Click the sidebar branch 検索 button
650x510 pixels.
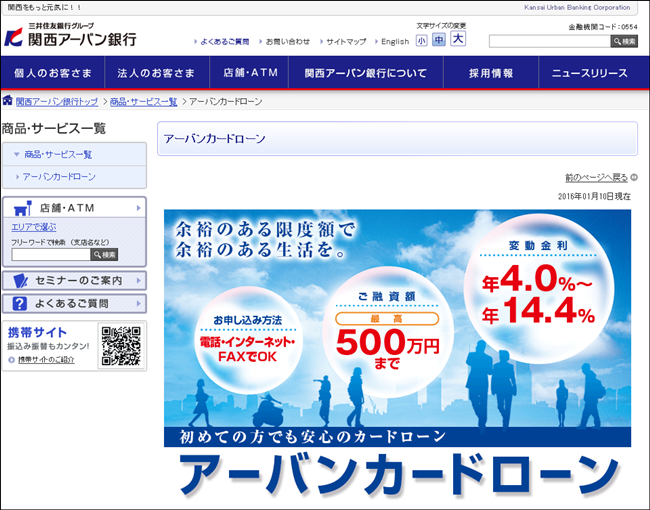tap(104, 255)
